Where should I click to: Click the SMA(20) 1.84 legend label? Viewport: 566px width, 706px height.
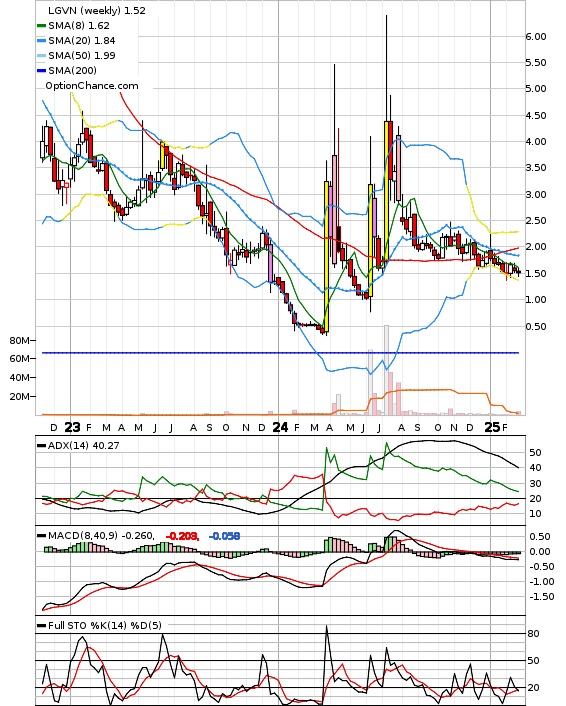pyautogui.click(x=82, y=41)
